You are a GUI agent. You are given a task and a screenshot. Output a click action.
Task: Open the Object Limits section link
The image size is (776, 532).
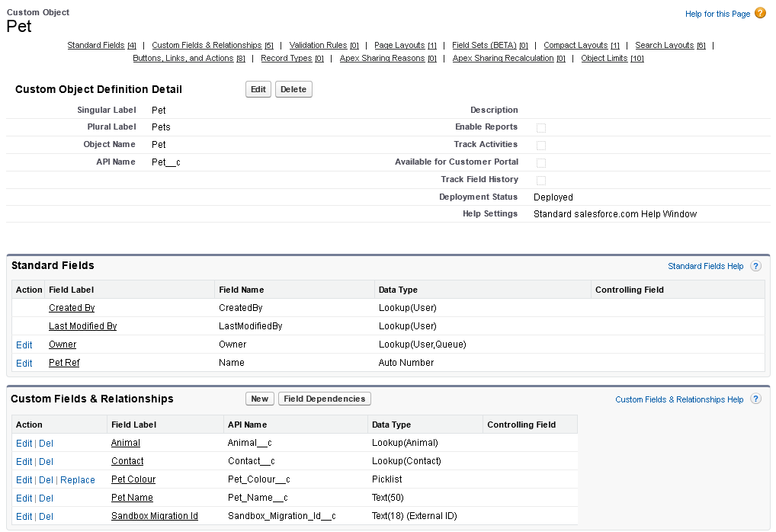coord(604,59)
